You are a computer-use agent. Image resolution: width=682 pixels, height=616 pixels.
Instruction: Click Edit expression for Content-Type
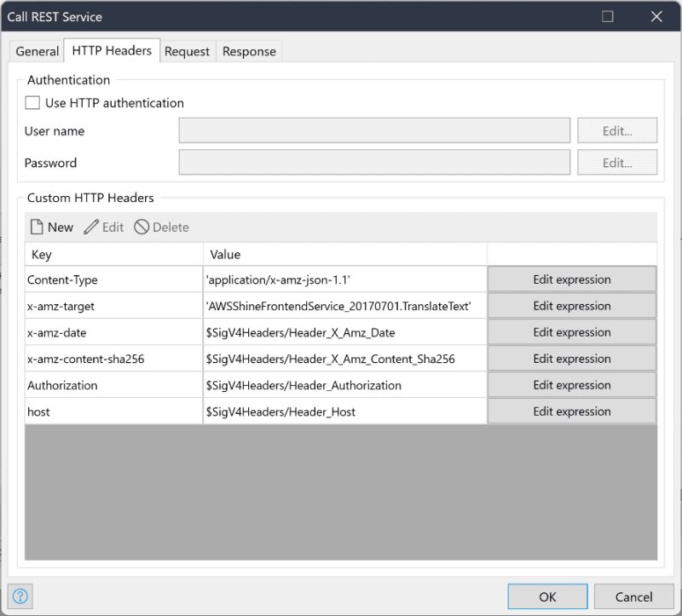point(571,279)
